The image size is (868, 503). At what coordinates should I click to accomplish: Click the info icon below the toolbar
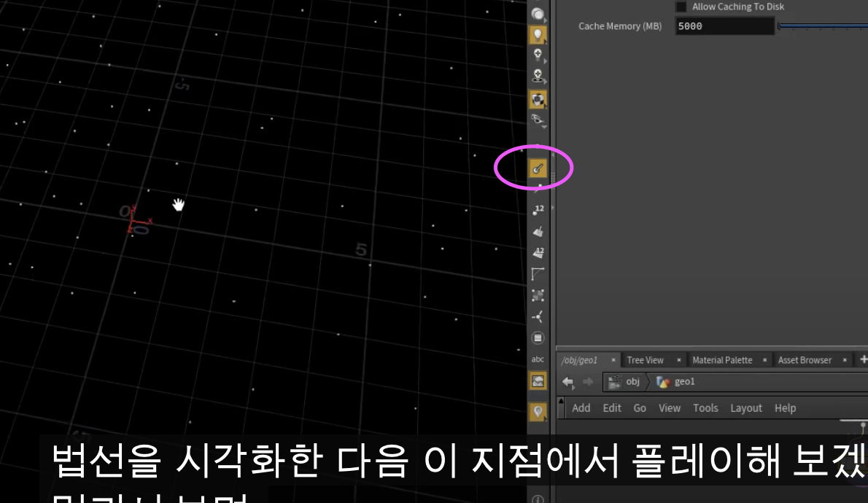pos(538,499)
